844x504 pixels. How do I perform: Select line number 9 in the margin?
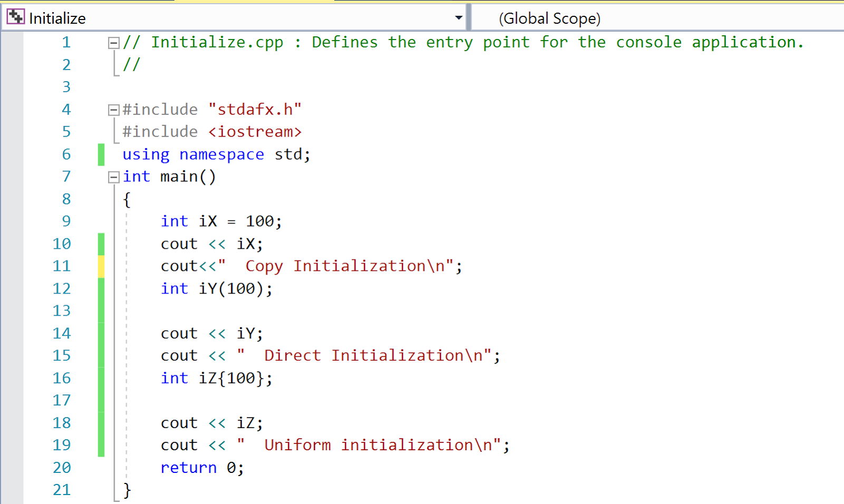pyautogui.click(x=66, y=221)
